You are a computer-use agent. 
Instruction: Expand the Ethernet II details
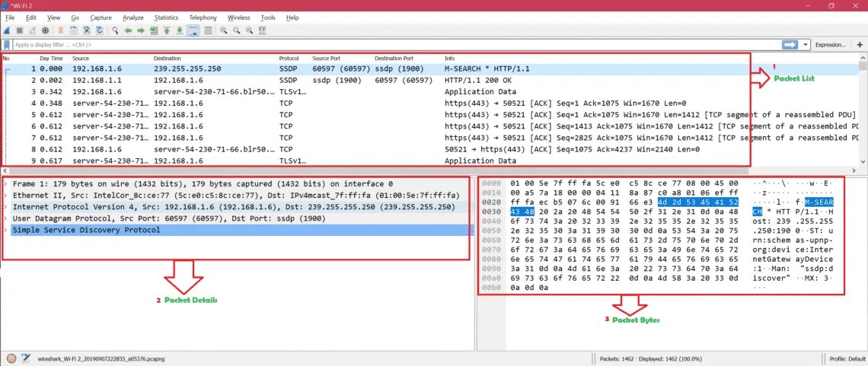(x=5, y=195)
